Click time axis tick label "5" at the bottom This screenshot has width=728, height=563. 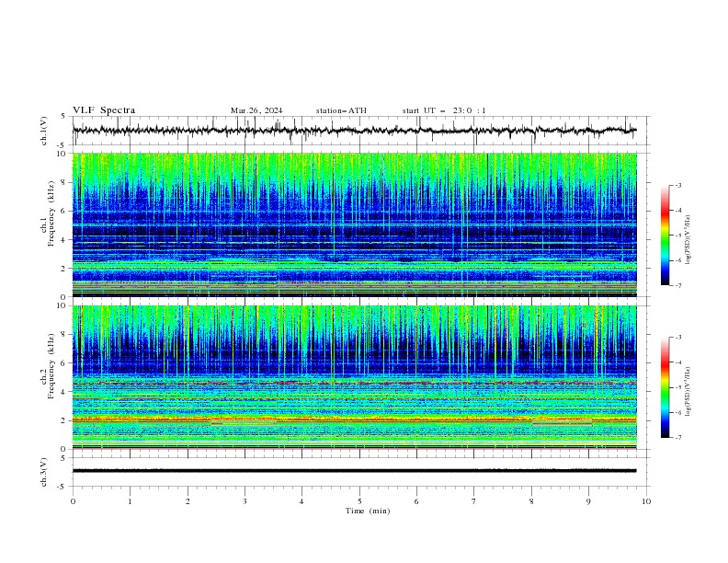[x=359, y=501]
